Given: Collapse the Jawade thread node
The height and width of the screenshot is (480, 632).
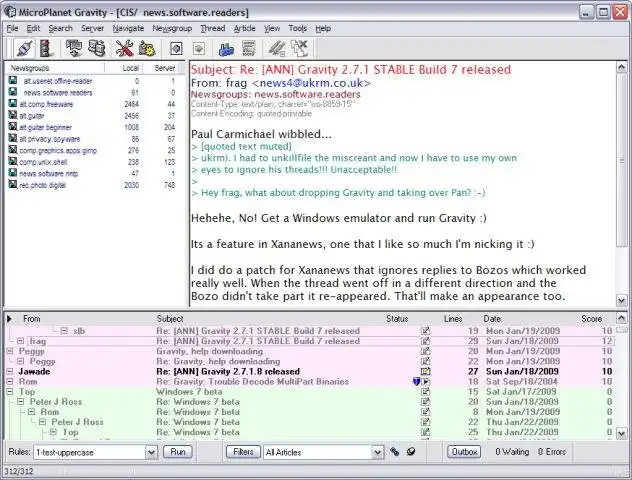Looking at the screenshot, I should click(10, 371).
